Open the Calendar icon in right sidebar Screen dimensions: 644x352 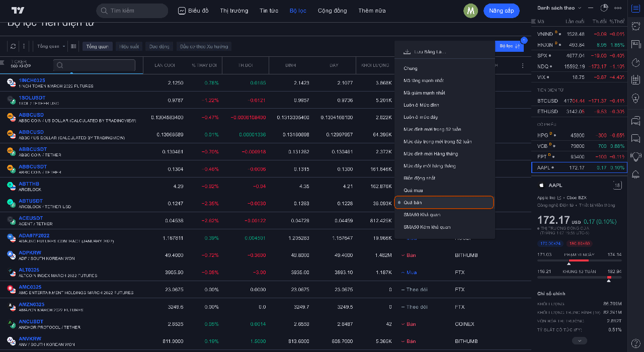point(636,79)
